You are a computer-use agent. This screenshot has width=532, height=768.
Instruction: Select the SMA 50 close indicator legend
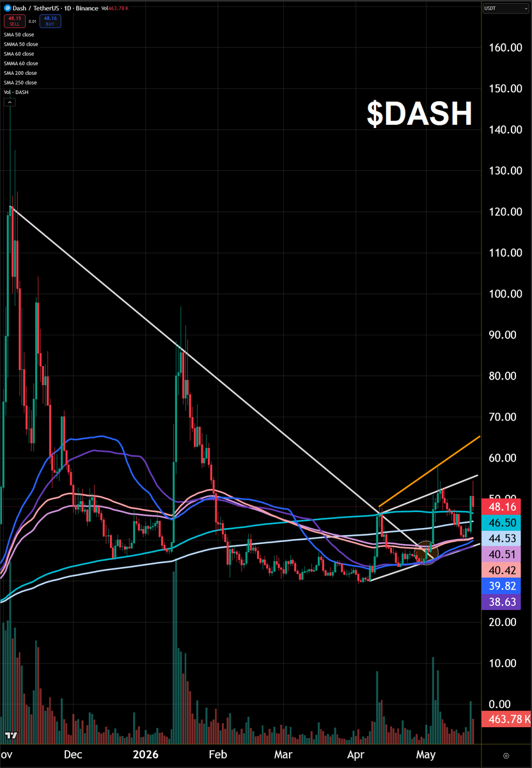tap(19, 35)
